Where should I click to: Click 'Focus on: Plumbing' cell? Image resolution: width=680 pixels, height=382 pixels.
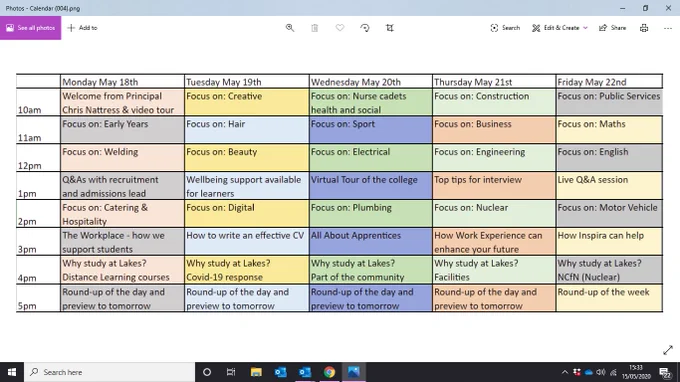point(370,213)
